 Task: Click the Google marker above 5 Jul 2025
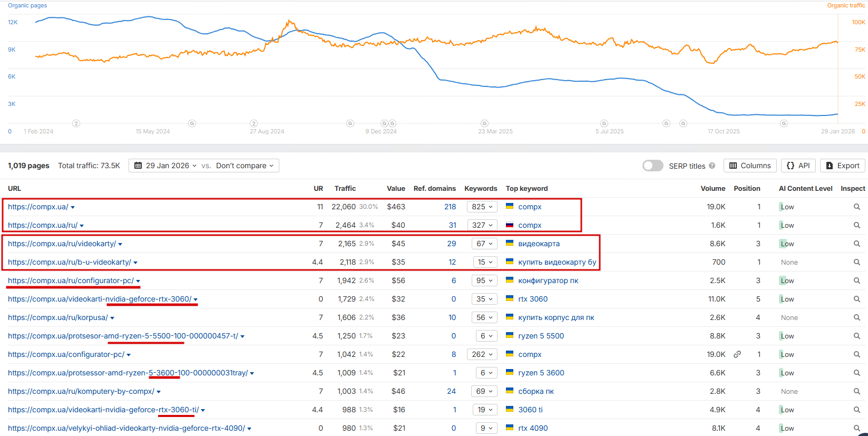[x=604, y=123]
